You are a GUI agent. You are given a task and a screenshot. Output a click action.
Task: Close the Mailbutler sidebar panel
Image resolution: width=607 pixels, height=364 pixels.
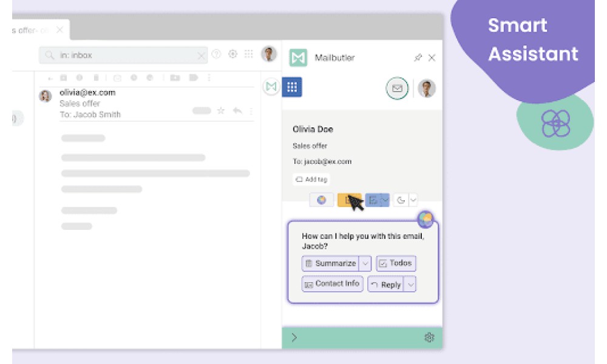tap(432, 58)
